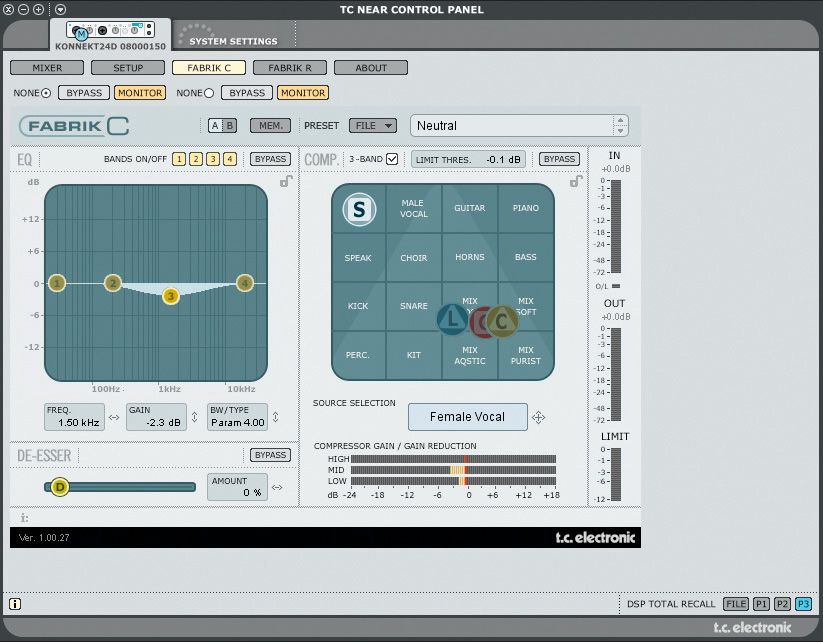Toggle the second MONITOR button
The width and height of the screenshot is (823, 642).
coord(303,93)
